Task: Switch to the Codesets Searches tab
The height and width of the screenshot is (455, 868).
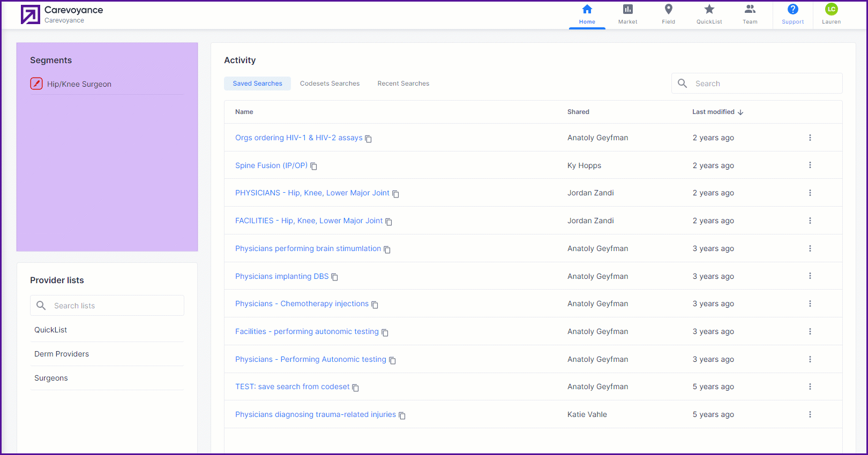Action: (x=330, y=84)
